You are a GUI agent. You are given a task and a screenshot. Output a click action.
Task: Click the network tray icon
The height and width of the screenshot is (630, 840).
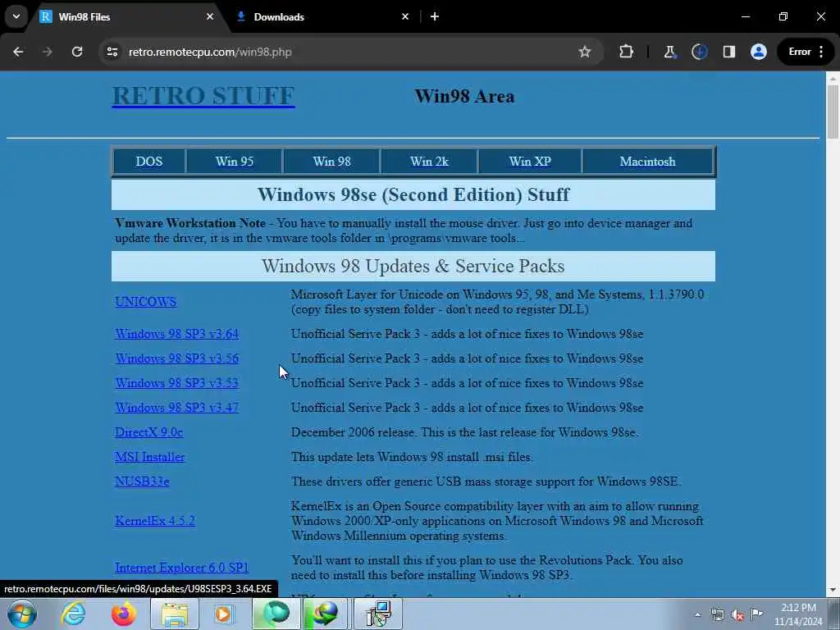pyautogui.click(x=717, y=614)
